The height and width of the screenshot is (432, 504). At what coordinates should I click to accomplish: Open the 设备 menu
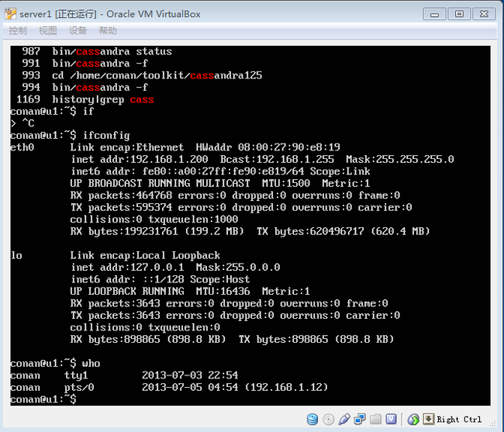click(x=78, y=31)
